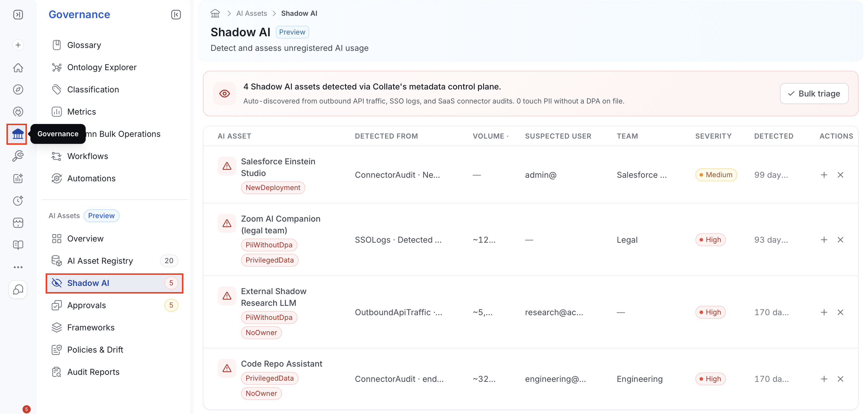Open Automations menu item
868x414 pixels.
pyautogui.click(x=115, y=179)
